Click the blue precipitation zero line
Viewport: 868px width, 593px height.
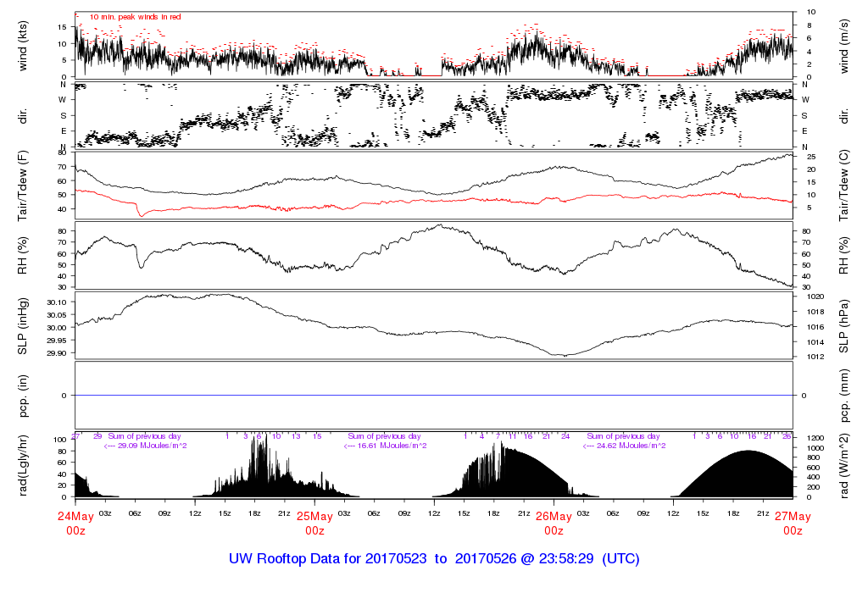(434, 396)
